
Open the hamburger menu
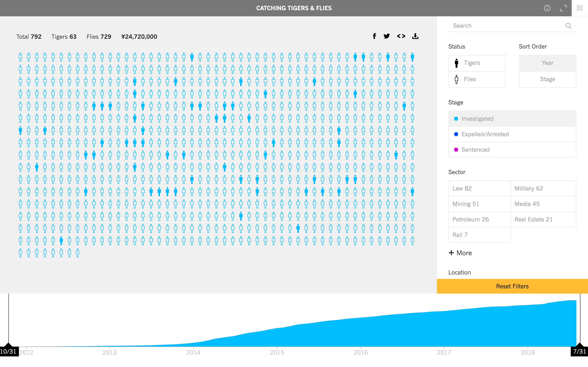pyautogui.click(x=580, y=8)
